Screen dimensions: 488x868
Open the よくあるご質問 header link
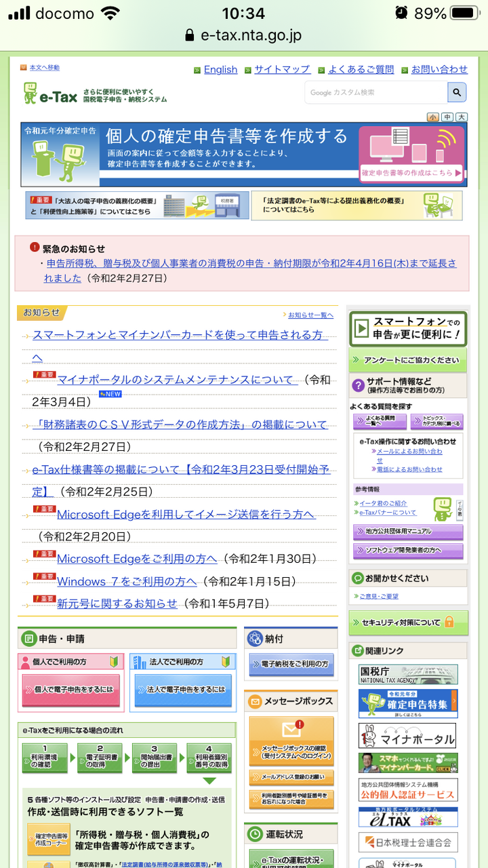click(x=361, y=69)
